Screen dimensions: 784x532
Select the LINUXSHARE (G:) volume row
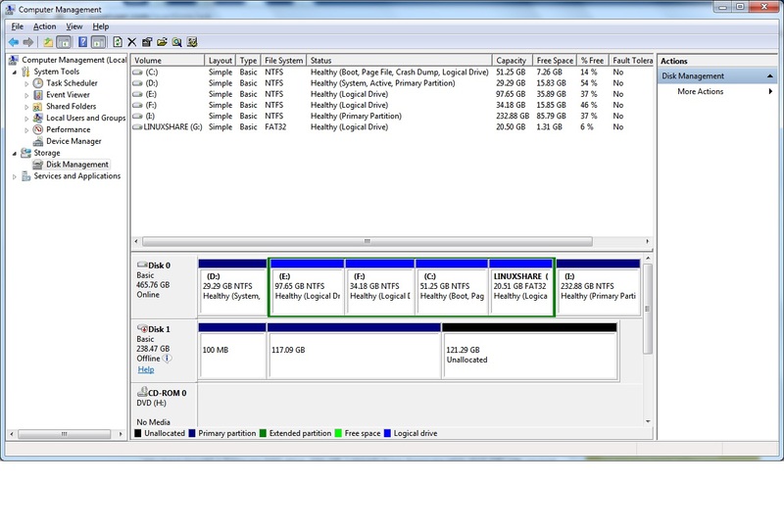tap(392, 127)
